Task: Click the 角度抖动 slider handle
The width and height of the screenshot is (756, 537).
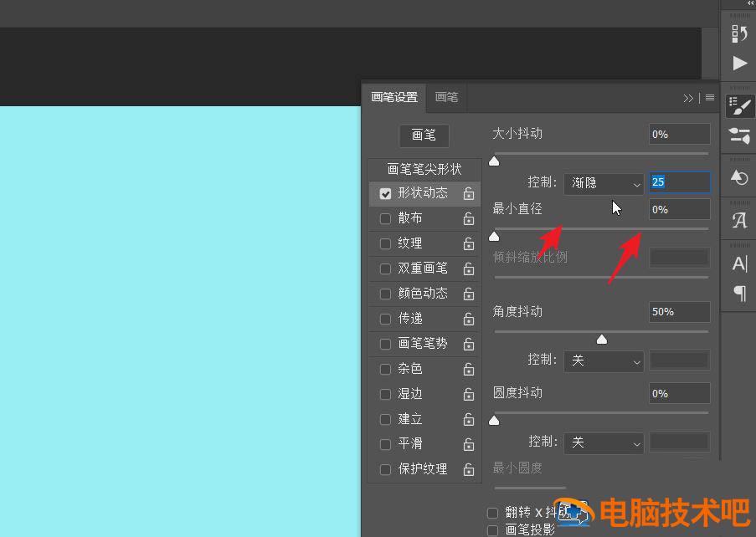Action: coord(601,339)
